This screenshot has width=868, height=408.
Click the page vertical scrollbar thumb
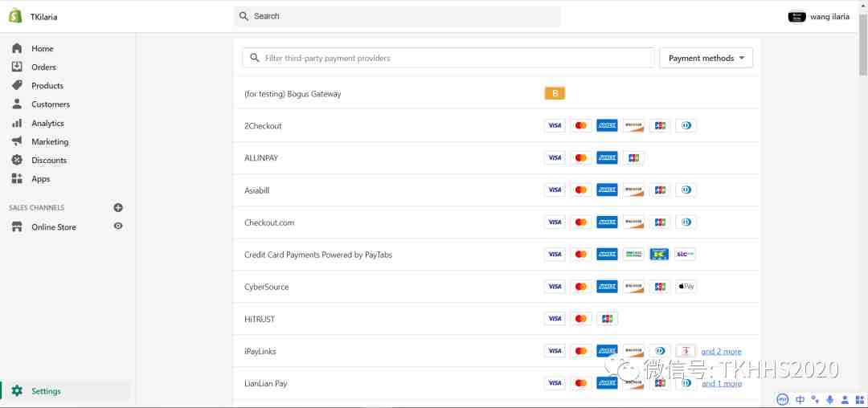(862, 45)
